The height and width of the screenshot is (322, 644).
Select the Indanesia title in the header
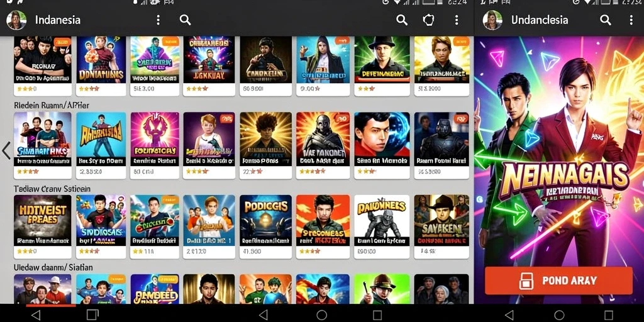[x=58, y=20]
